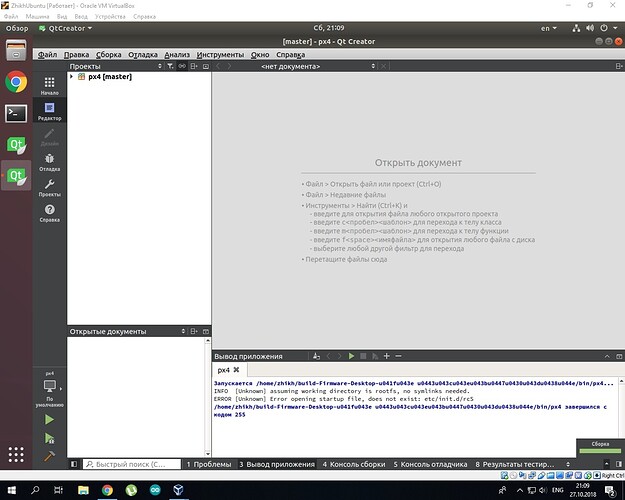Click the Открытые документы vertical scrollbar
The image size is (625, 500).
[x=207, y=397]
